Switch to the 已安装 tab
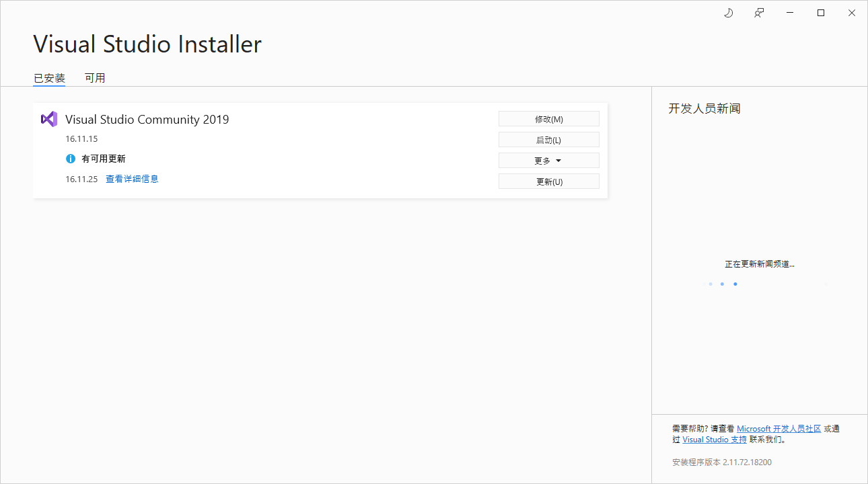Screen dimensions: 868x484 (49, 78)
